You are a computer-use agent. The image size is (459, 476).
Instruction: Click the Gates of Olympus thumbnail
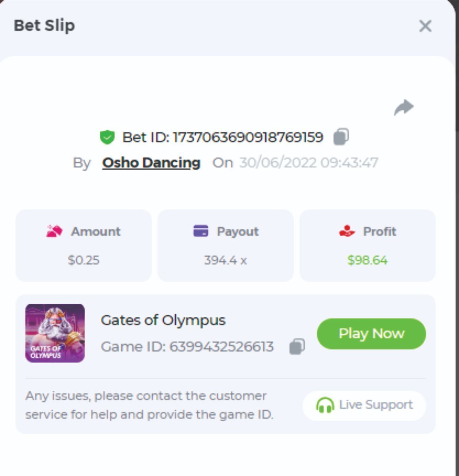[55, 333]
